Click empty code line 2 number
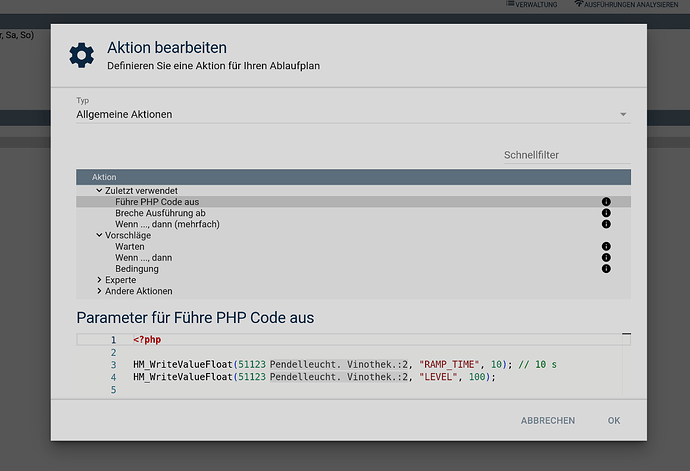The image size is (690, 471). tap(114, 353)
